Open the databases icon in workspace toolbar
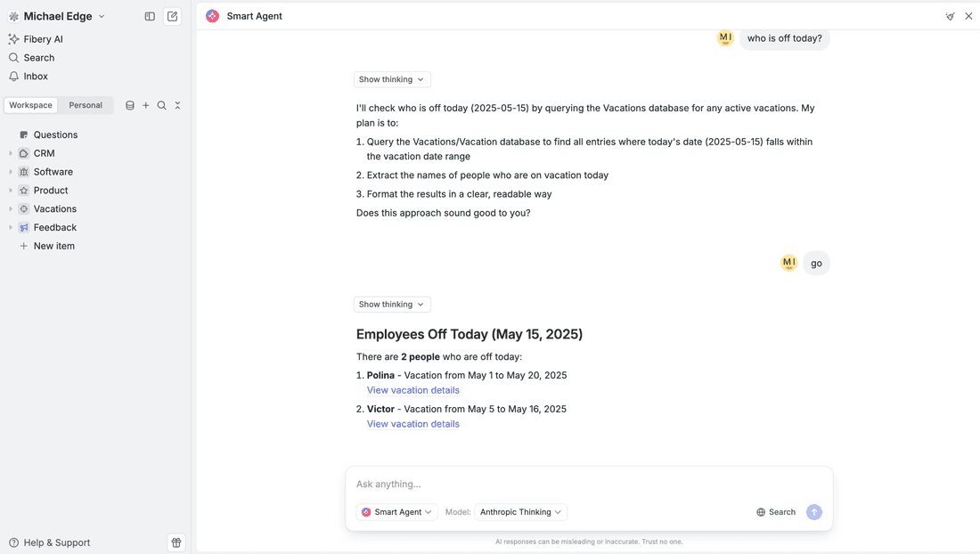The image size is (980, 554). 130,105
